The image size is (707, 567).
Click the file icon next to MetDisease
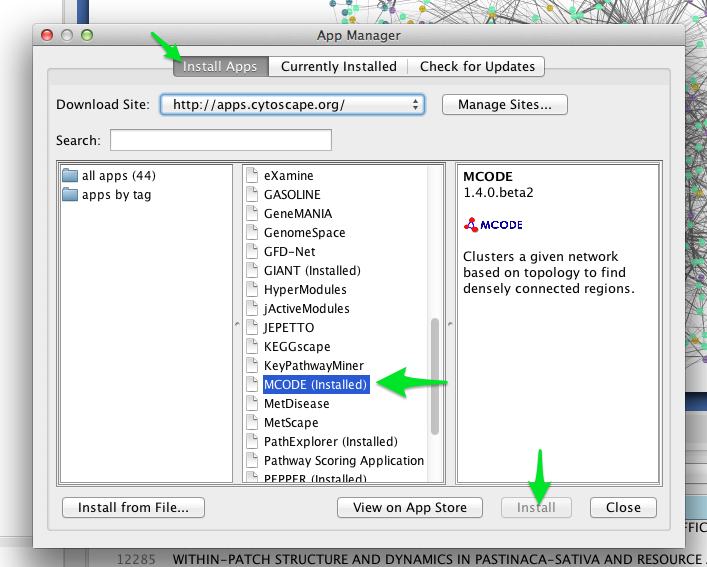pyautogui.click(x=252, y=403)
